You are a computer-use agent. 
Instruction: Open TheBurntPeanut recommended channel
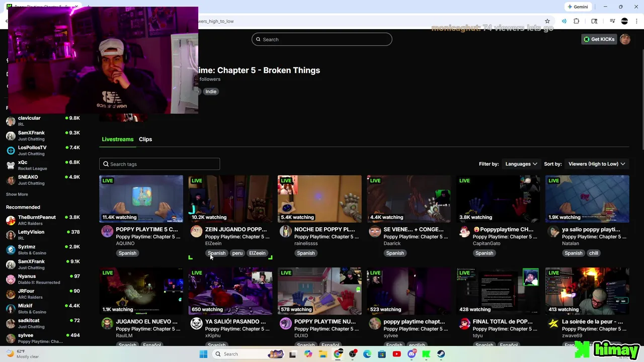[43, 220]
